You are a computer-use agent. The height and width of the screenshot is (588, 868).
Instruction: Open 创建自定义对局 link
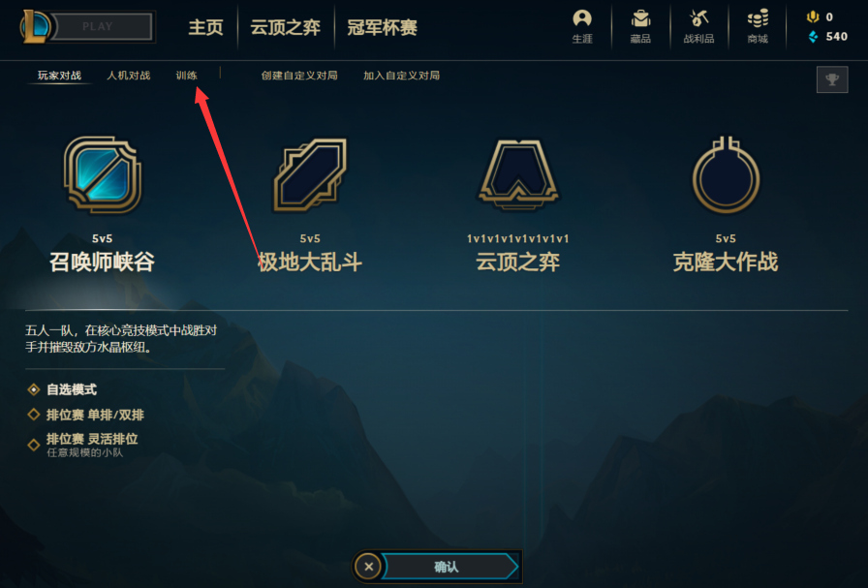coord(299,76)
